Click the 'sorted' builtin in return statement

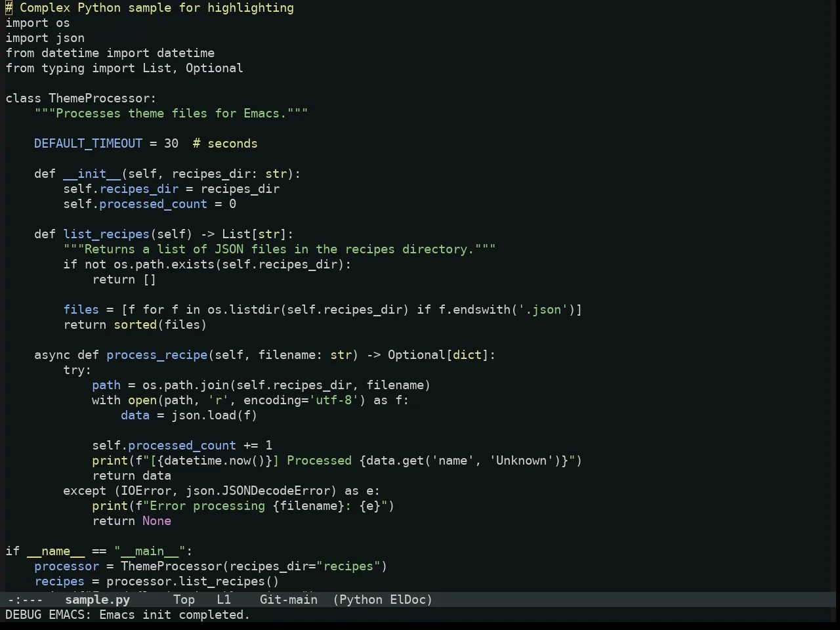[135, 325]
